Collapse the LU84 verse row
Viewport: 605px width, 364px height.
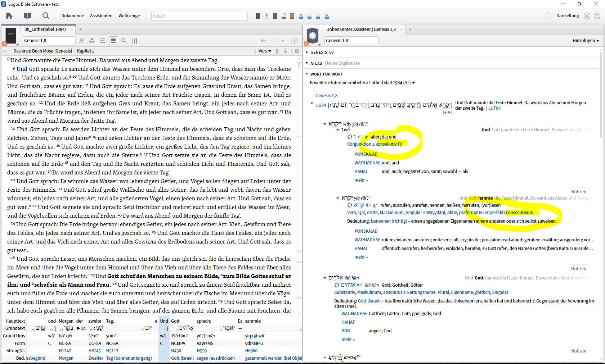click(312, 104)
